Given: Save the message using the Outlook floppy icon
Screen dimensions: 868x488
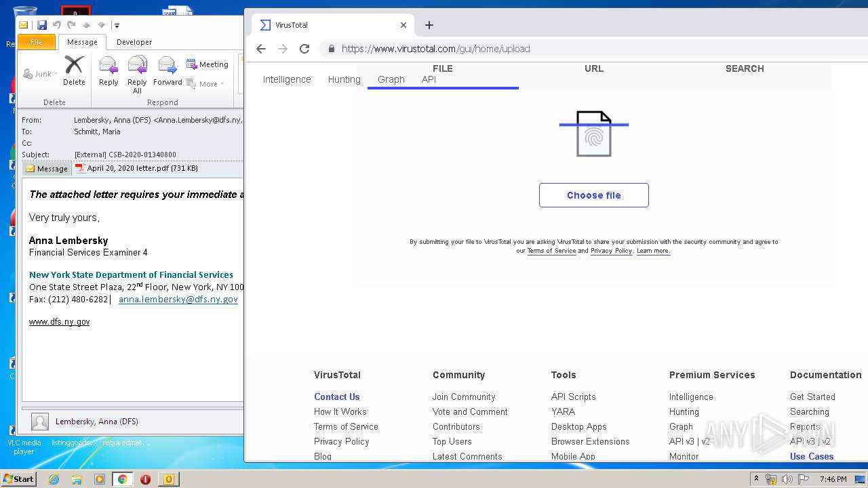Looking at the screenshot, I should pyautogui.click(x=41, y=25).
